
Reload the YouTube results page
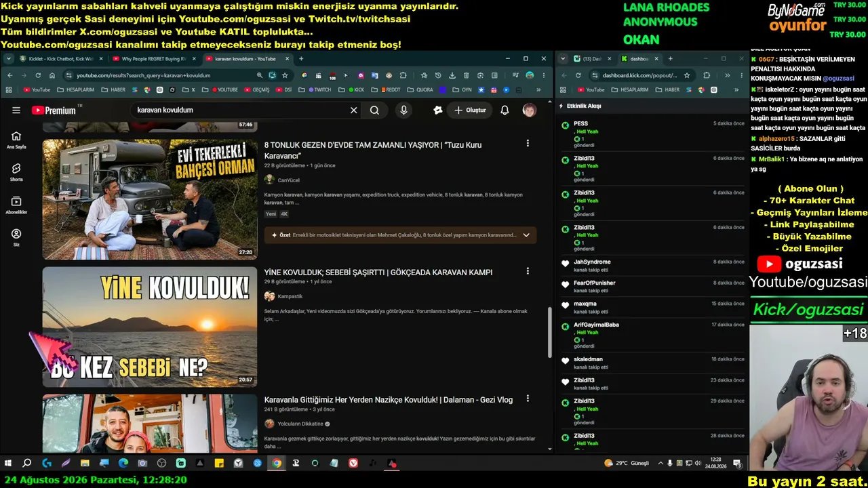pyautogui.click(x=38, y=75)
